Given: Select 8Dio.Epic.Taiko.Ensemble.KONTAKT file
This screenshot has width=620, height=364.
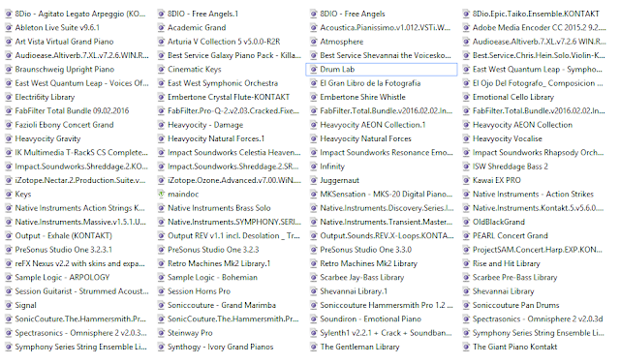Looking at the screenshot, I should [536, 14].
